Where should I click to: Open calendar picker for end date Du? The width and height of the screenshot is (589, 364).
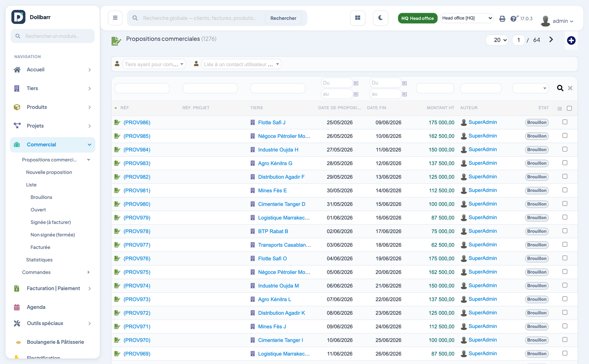(x=405, y=83)
